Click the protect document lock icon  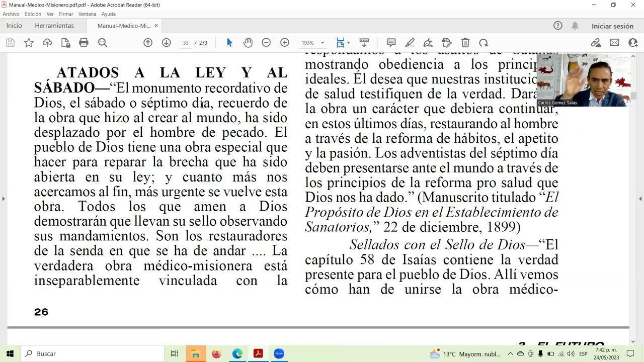tap(65, 43)
